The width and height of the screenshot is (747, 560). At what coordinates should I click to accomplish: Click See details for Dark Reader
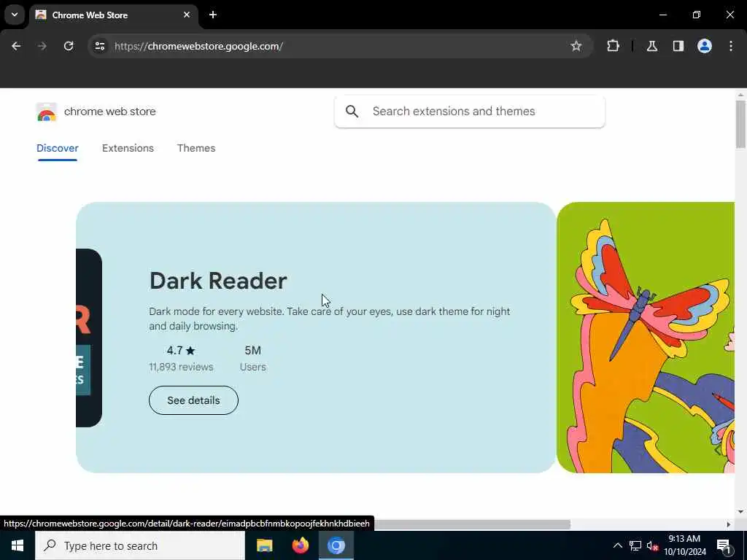(193, 400)
